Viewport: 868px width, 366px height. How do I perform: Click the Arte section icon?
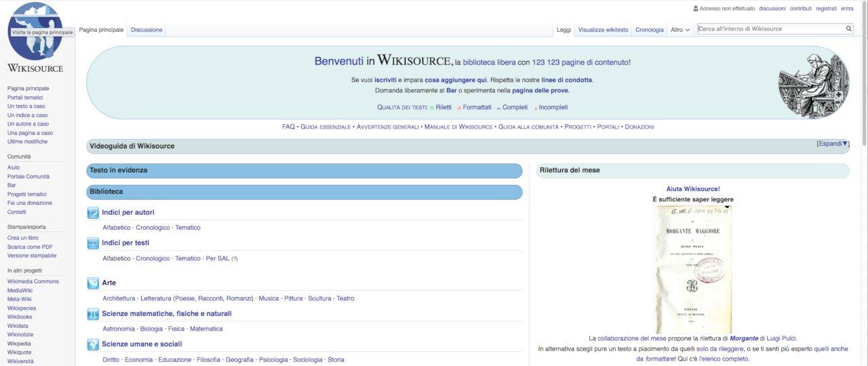[93, 283]
